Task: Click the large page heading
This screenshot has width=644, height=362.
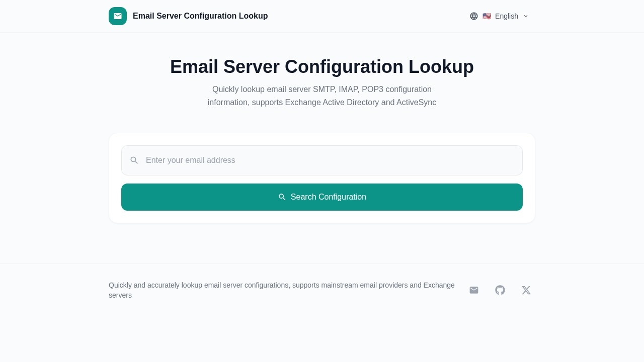Action: [x=322, y=67]
